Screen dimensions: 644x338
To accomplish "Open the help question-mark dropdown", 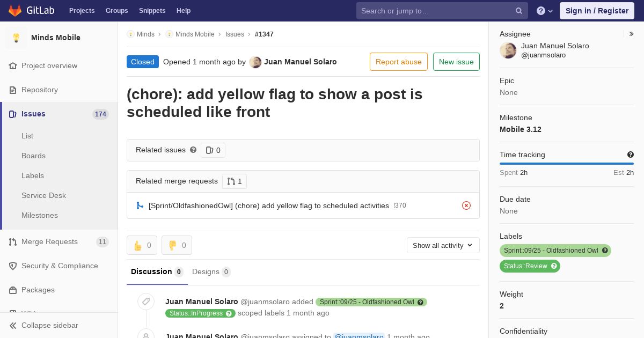I will pyautogui.click(x=545, y=11).
